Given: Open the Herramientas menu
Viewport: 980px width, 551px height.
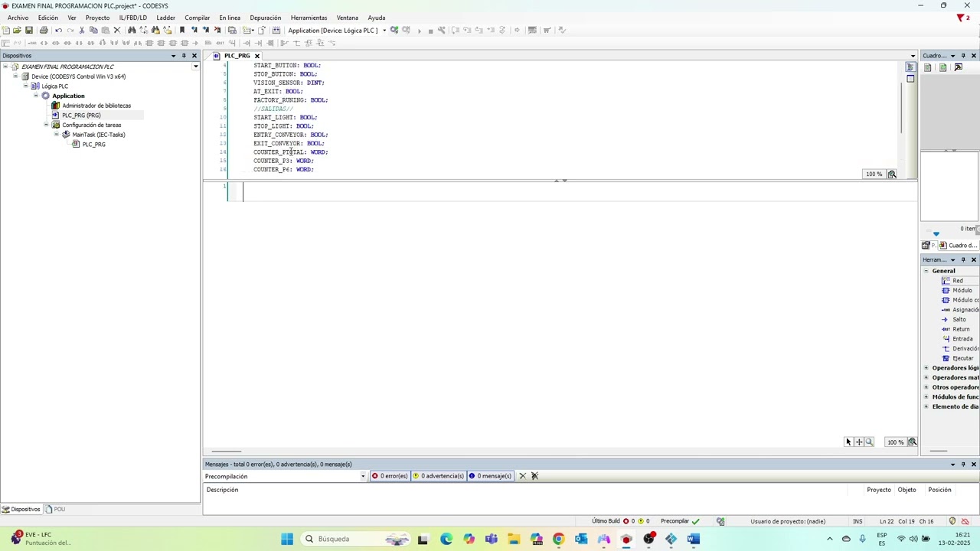Looking at the screenshot, I should coord(309,18).
